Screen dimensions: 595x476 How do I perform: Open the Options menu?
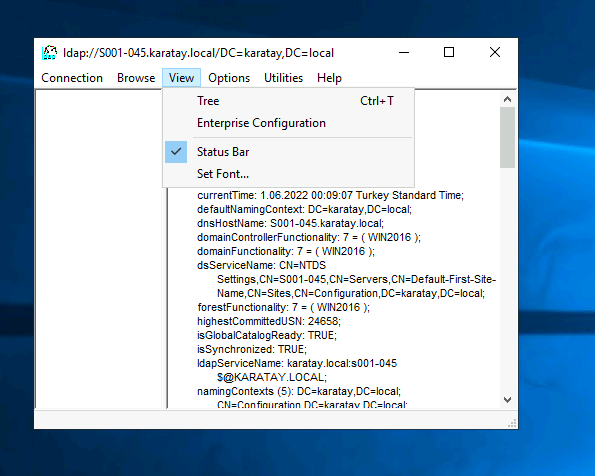(229, 78)
